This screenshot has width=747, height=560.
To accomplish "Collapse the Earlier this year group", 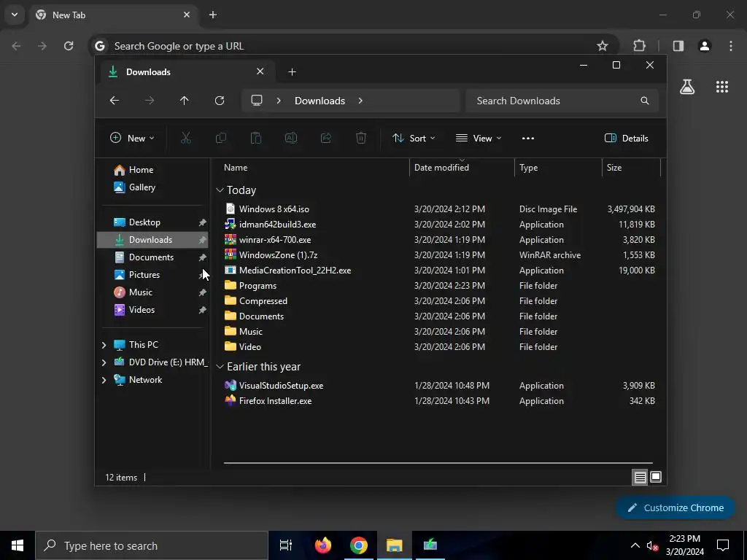I will pos(220,367).
